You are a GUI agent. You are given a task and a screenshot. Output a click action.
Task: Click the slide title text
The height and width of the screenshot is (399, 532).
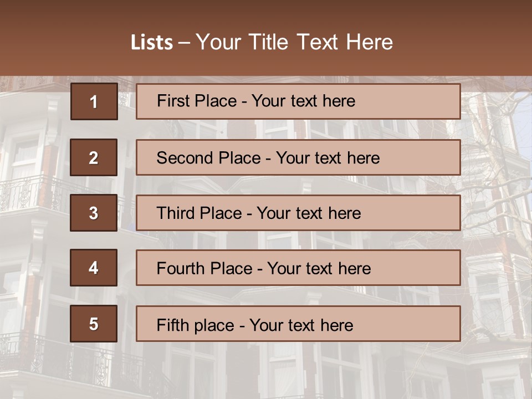[262, 42]
